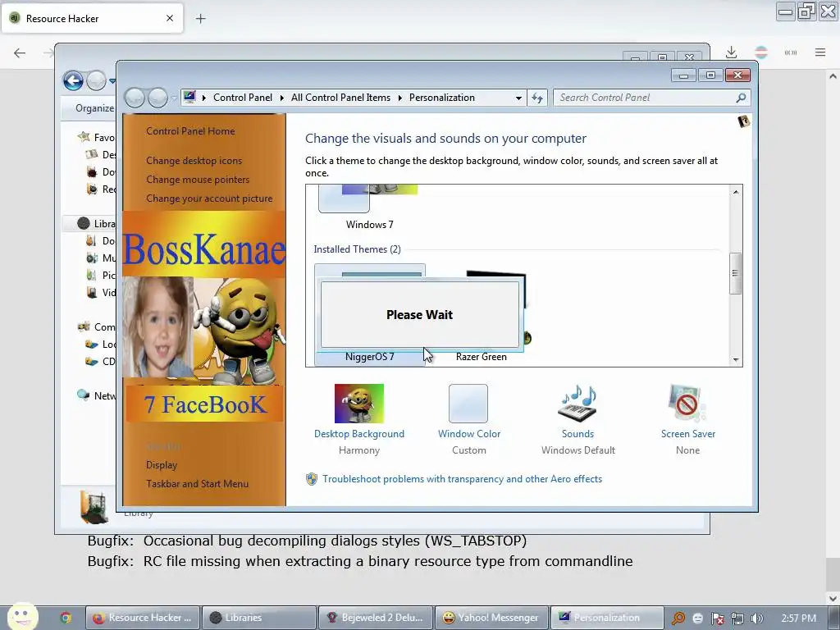Screen dimensions: 840x630
Task: Click the Personalization breadcrumb
Action: [x=442, y=98]
